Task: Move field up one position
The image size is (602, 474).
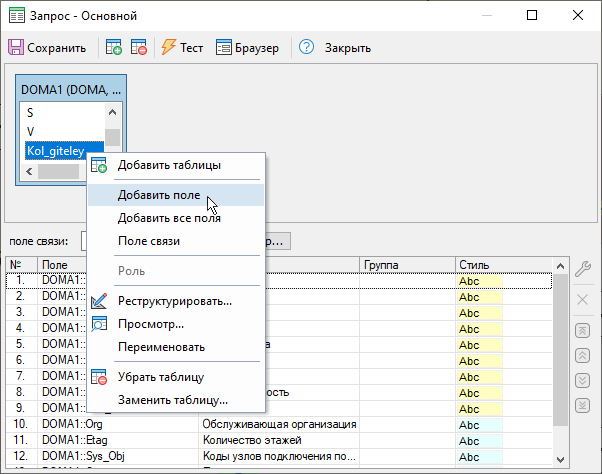Action: tap(584, 355)
